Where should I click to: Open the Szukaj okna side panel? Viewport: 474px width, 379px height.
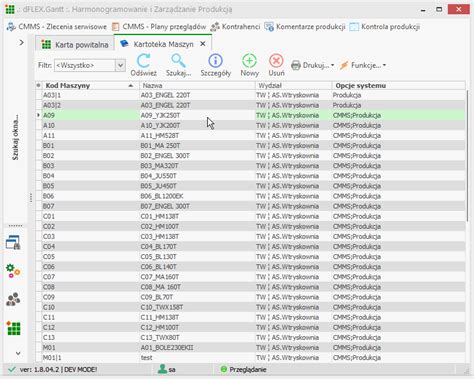tap(15, 137)
